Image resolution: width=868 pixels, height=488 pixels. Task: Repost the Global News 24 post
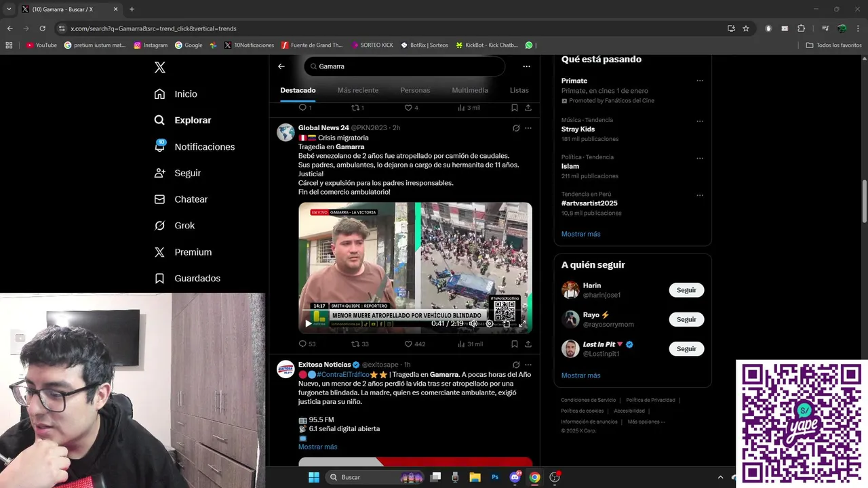tap(360, 344)
